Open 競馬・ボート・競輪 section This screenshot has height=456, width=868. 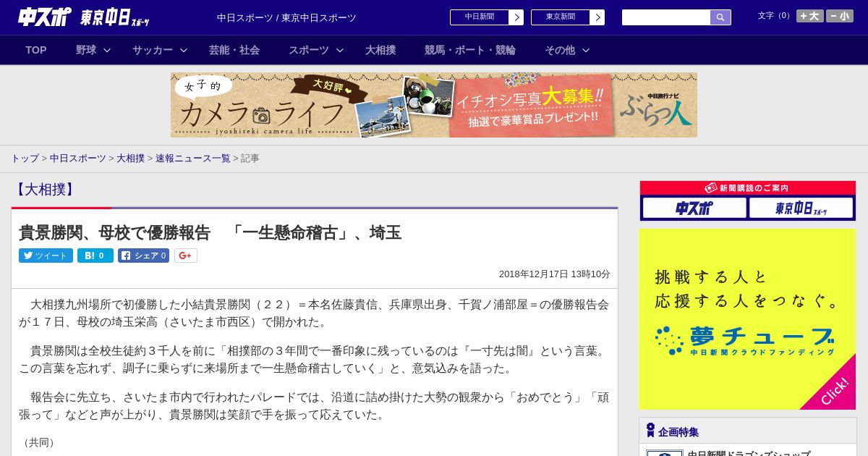[x=470, y=50]
